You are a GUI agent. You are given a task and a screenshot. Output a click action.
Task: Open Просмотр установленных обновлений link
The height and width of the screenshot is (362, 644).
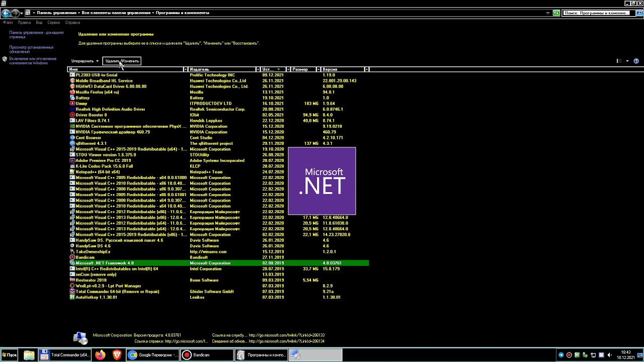click(31, 49)
